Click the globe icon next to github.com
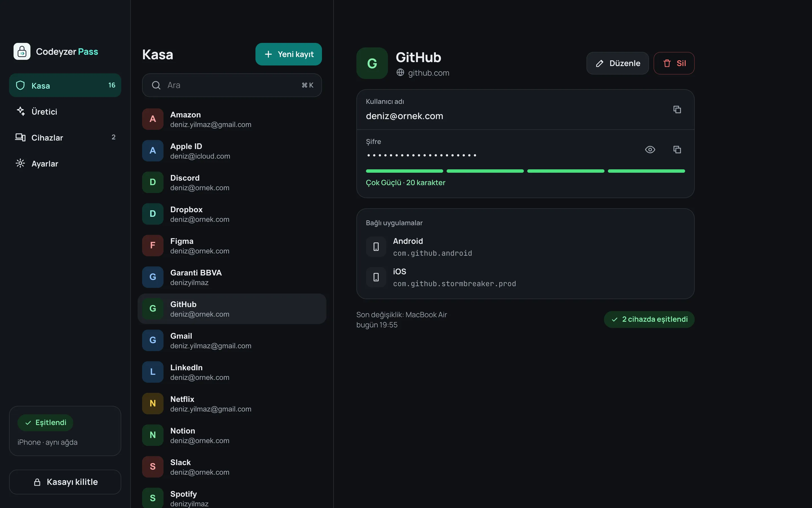 click(400, 73)
